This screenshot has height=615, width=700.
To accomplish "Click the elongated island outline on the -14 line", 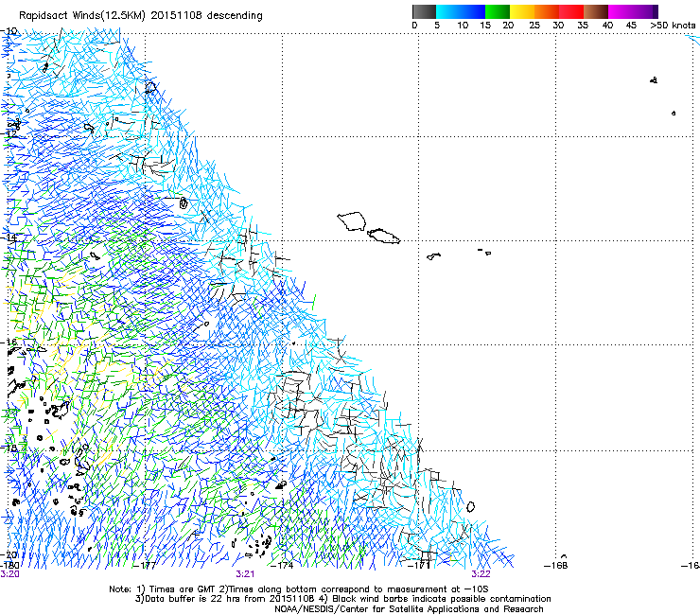I will coord(384,236).
